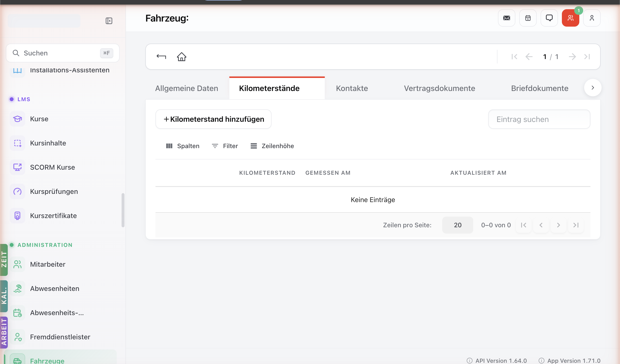Screen dimensions: 620x364
Task: Open the Zeilen pro Seite dropdown showing 20
Action: pos(457,225)
